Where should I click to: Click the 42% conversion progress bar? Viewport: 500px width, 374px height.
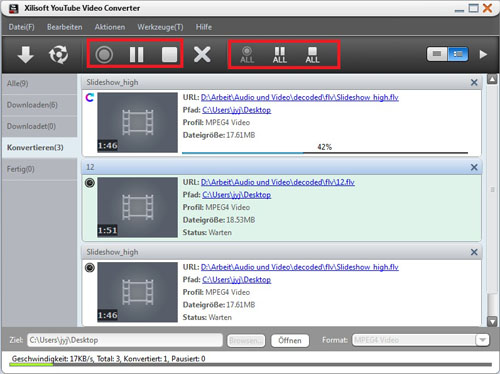click(325, 153)
